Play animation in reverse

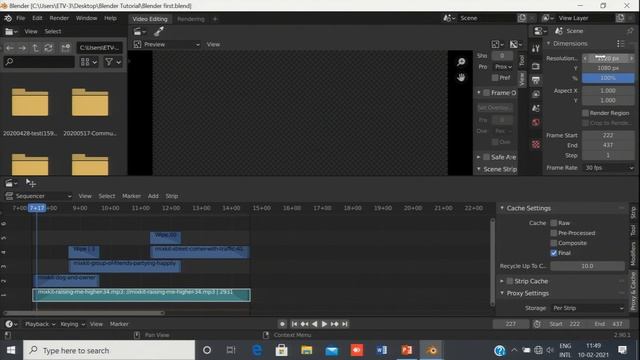314,324
